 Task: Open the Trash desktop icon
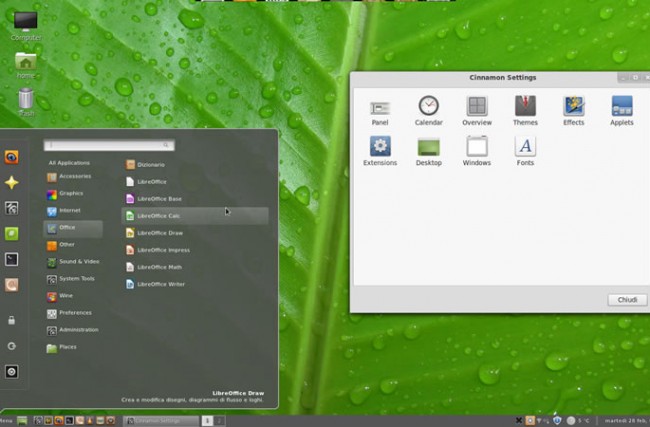26,99
